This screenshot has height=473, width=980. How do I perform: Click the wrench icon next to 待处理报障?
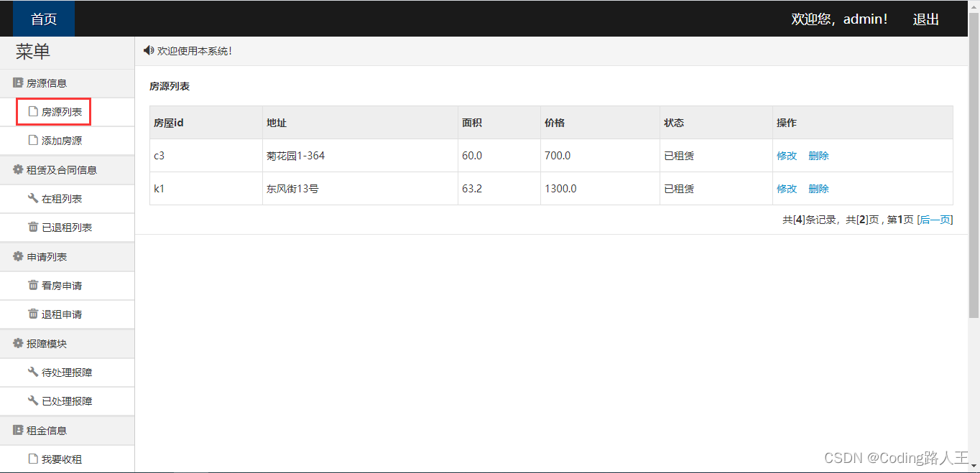click(32, 372)
